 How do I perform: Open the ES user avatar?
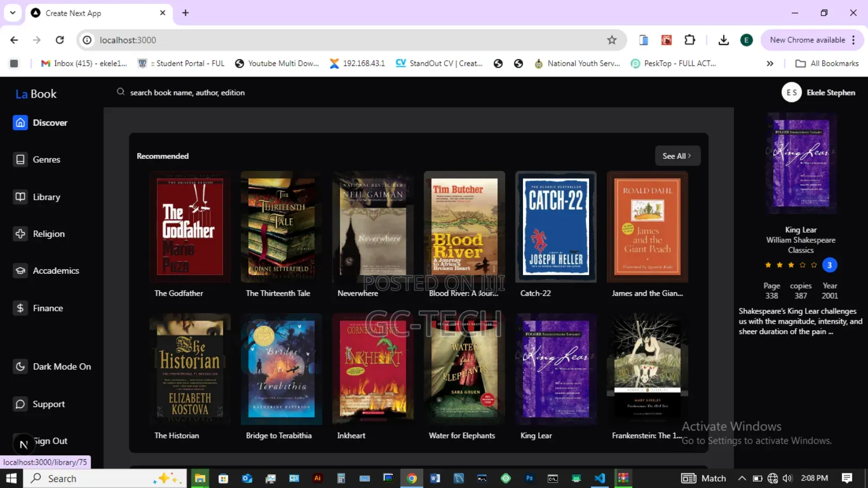pos(792,92)
